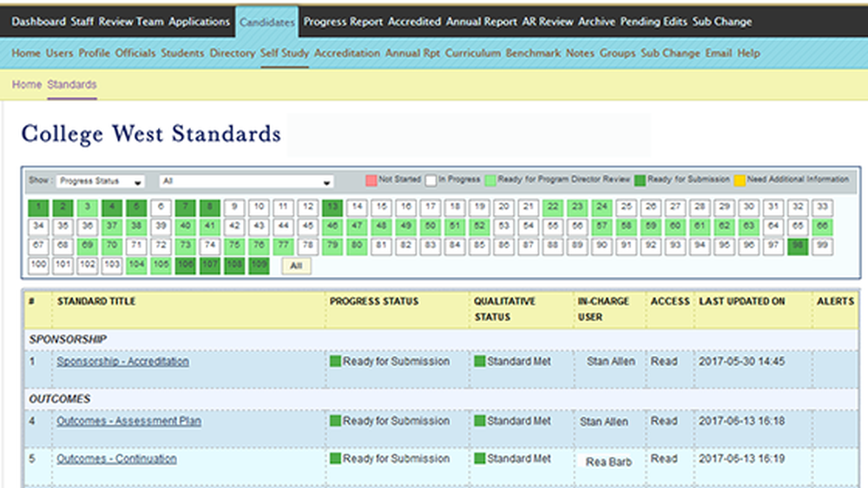Select standard number 100 box
The height and width of the screenshot is (488, 868).
click(38, 266)
